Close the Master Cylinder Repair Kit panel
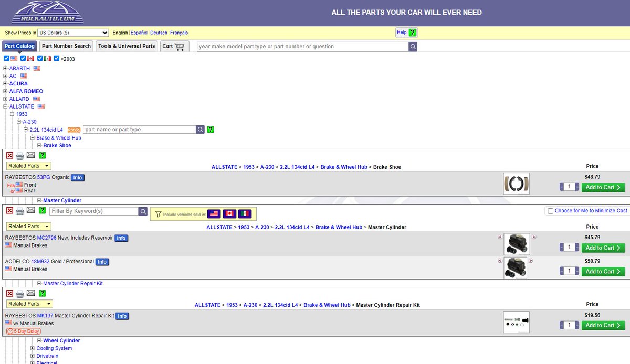The image size is (630, 364). pyautogui.click(x=9, y=294)
